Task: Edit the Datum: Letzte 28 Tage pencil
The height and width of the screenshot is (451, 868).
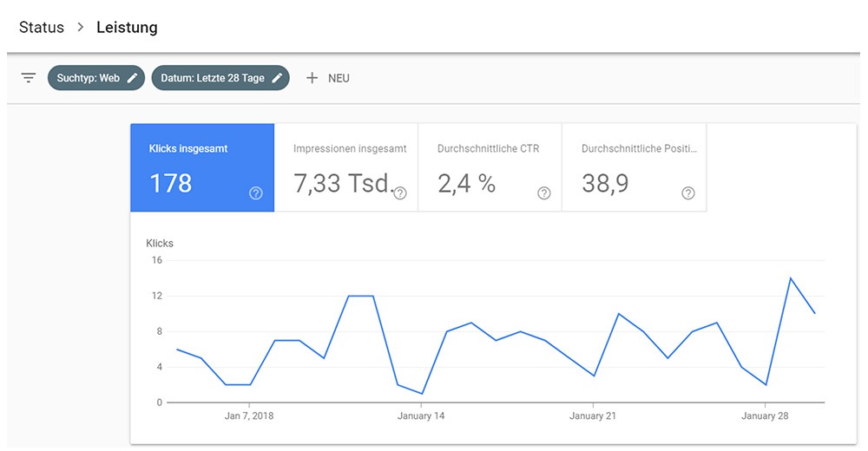Action: click(278, 78)
